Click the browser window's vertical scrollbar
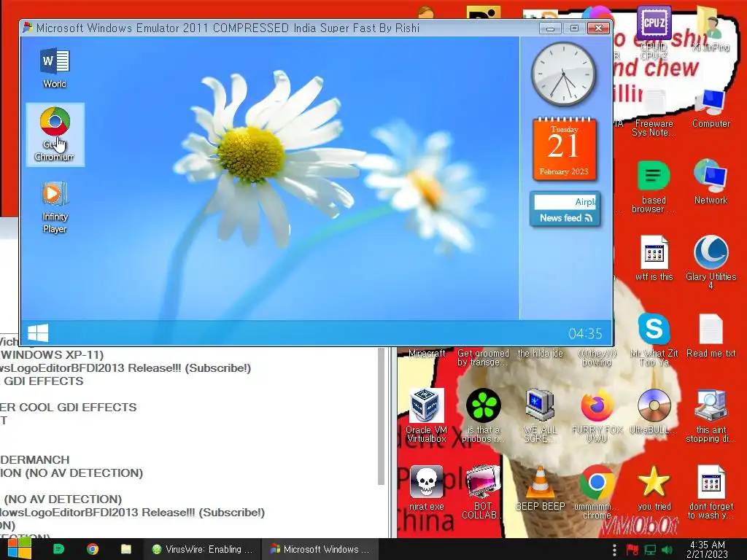This screenshot has height=560, width=747. [x=381, y=416]
